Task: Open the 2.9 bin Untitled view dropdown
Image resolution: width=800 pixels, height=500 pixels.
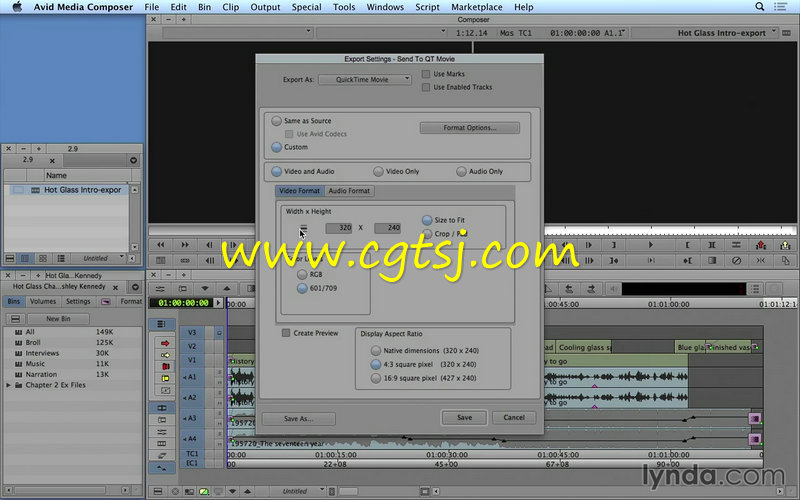Action: 98,258
